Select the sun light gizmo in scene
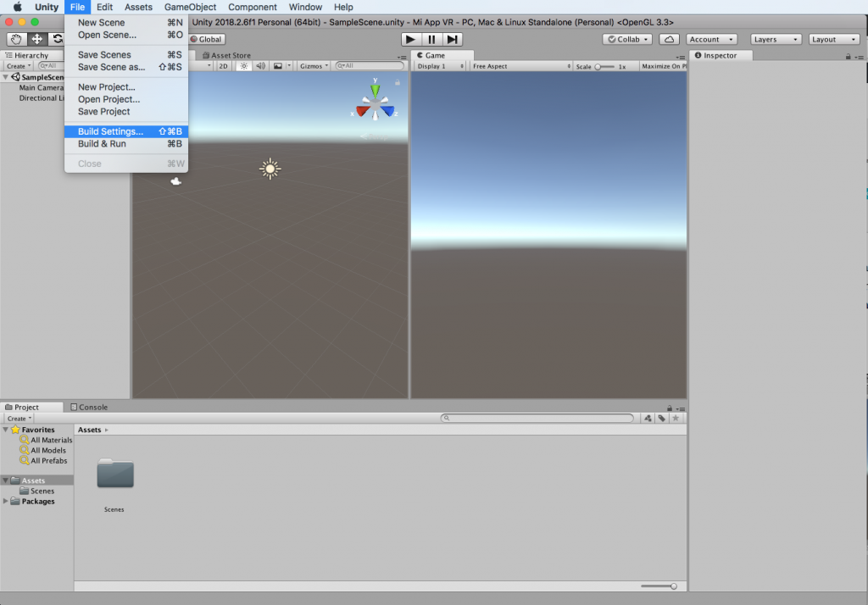This screenshot has height=605, width=868. click(x=270, y=169)
